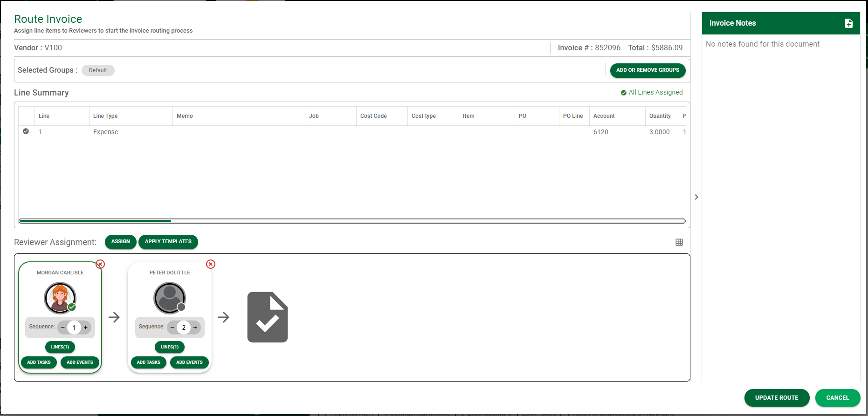Click quantity value '3.0000'
Viewport: 868px width, 416px height.
pyautogui.click(x=660, y=132)
